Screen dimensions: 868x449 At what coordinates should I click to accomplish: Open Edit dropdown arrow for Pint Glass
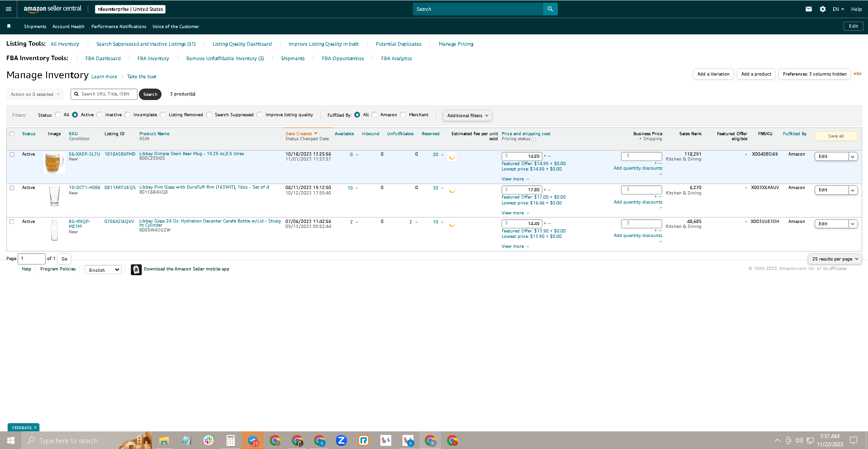click(x=853, y=190)
